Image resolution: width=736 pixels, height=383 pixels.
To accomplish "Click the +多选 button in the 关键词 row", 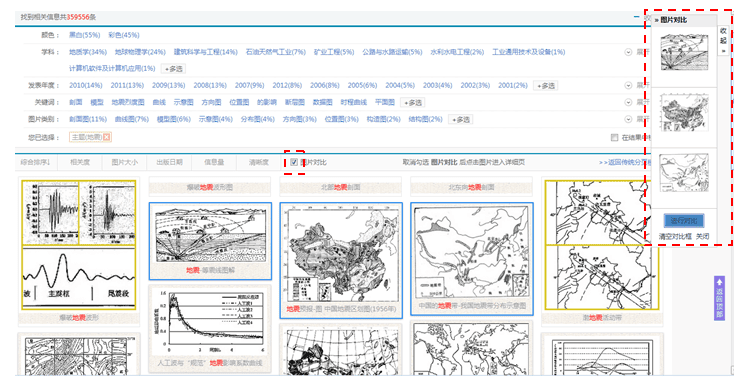I will coord(413,102).
